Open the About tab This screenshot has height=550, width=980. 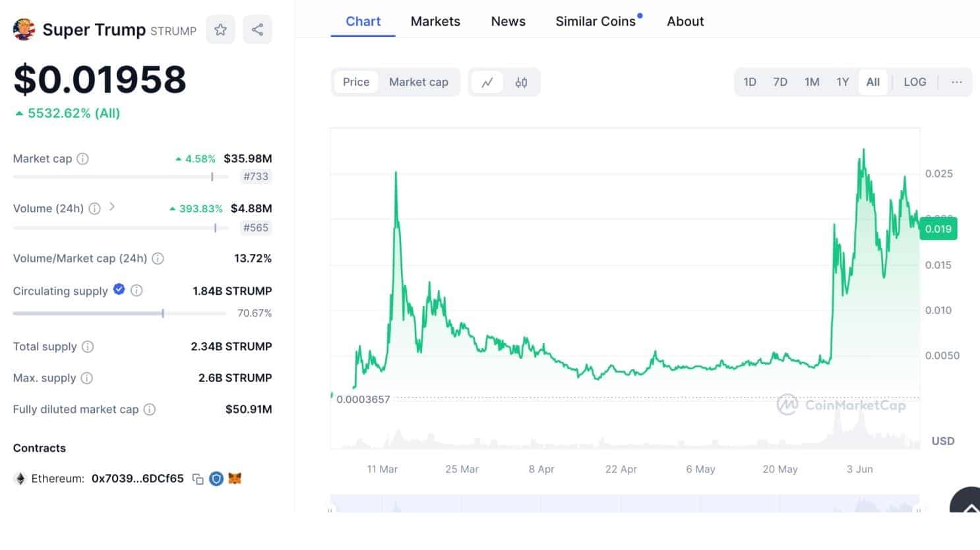685,21
